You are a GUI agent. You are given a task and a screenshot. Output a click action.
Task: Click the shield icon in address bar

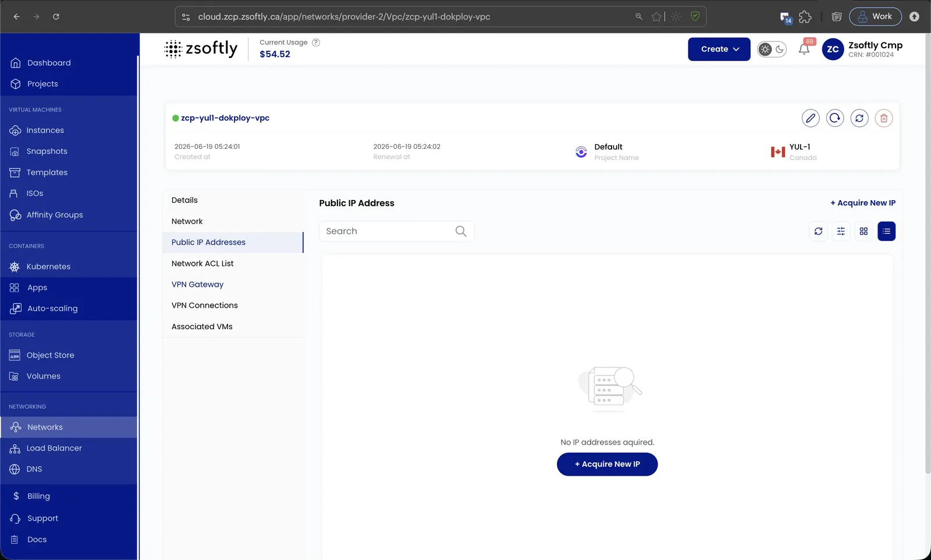click(x=695, y=16)
